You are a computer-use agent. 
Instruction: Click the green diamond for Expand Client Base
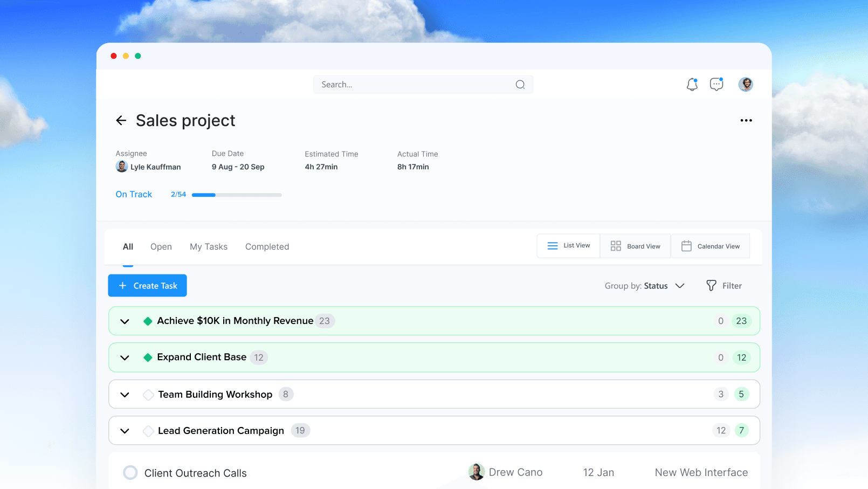pyautogui.click(x=148, y=357)
